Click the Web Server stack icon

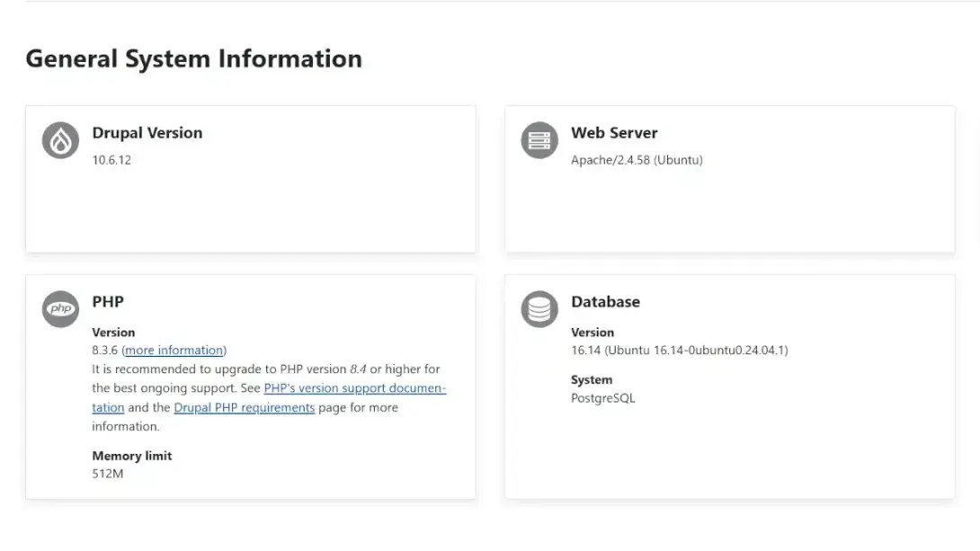(539, 140)
